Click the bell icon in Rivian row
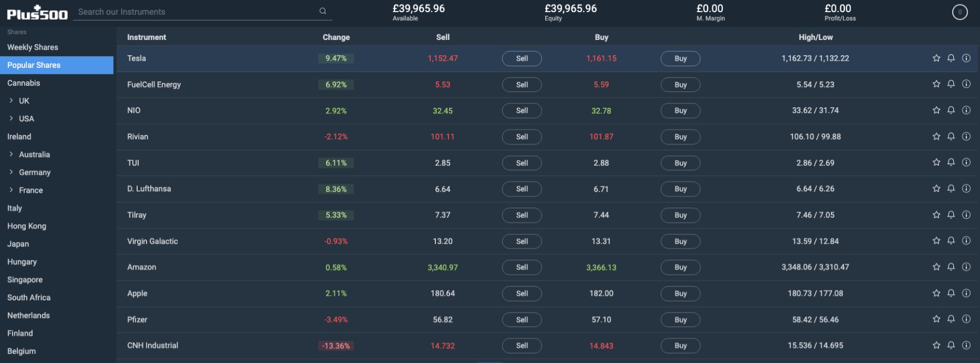The image size is (980, 363). coord(951,137)
